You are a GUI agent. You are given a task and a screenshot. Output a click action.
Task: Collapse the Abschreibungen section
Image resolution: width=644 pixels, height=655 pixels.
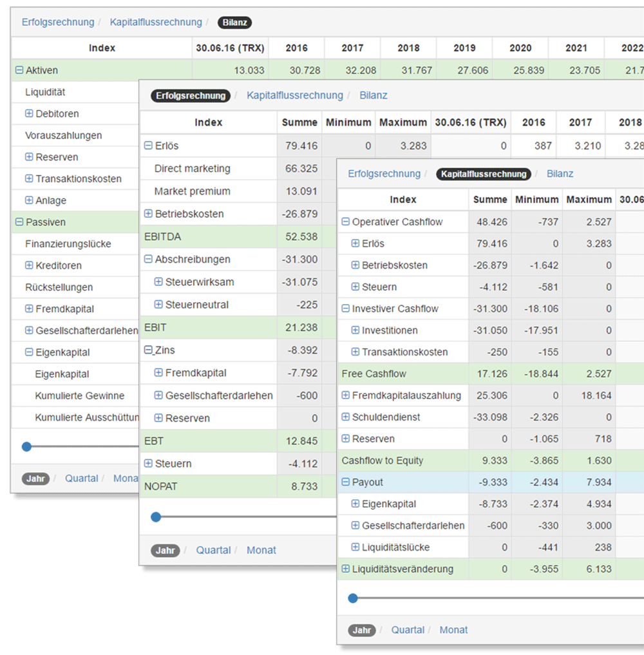click(x=149, y=260)
